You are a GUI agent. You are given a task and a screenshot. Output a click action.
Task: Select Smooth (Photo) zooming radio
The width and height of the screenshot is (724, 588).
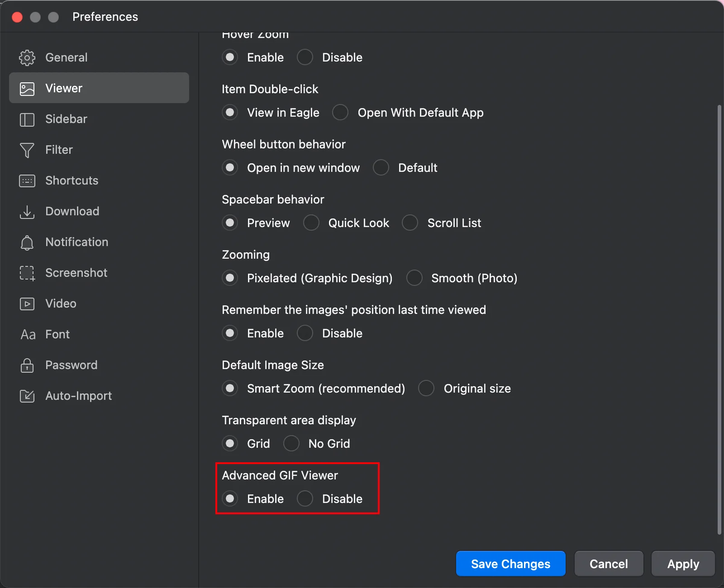pos(414,278)
